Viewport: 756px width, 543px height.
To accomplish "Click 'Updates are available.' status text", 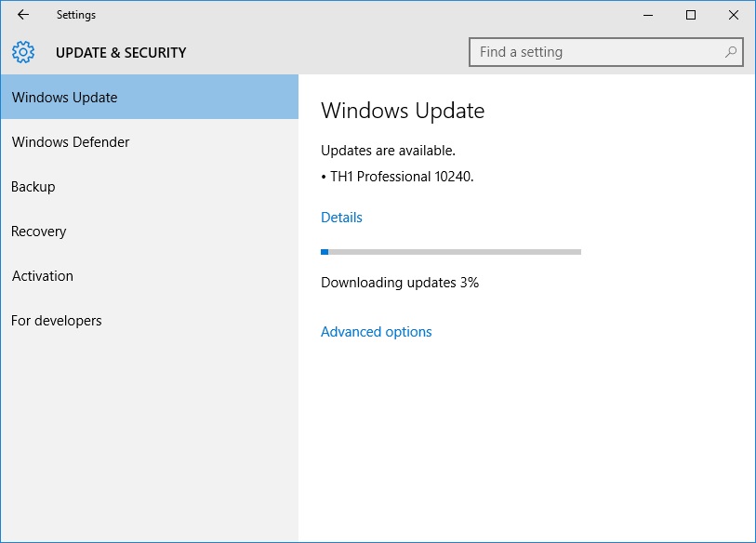I will (x=388, y=151).
